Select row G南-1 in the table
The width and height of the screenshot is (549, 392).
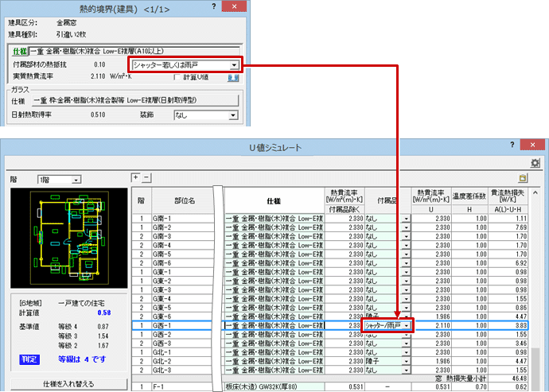click(330, 219)
